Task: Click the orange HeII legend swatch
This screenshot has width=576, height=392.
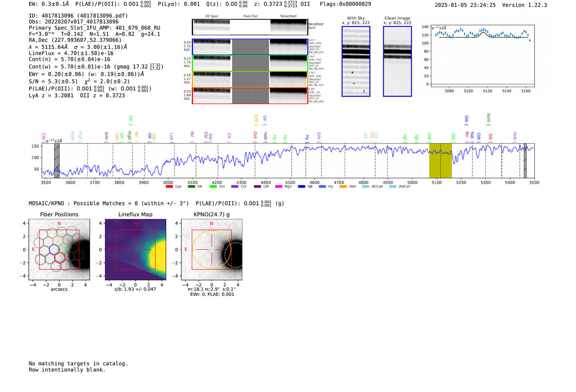Action: [x=343, y=187]
